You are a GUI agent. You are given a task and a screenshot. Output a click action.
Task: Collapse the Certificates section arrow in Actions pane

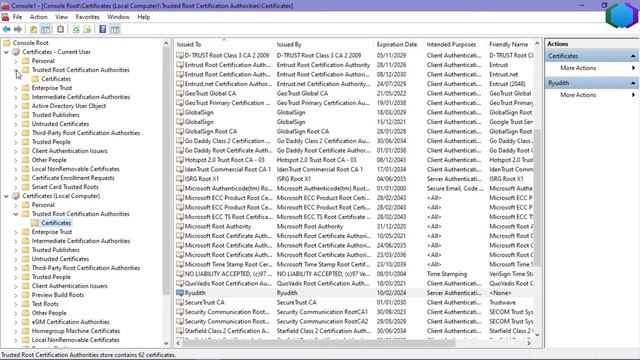[633, 56]
